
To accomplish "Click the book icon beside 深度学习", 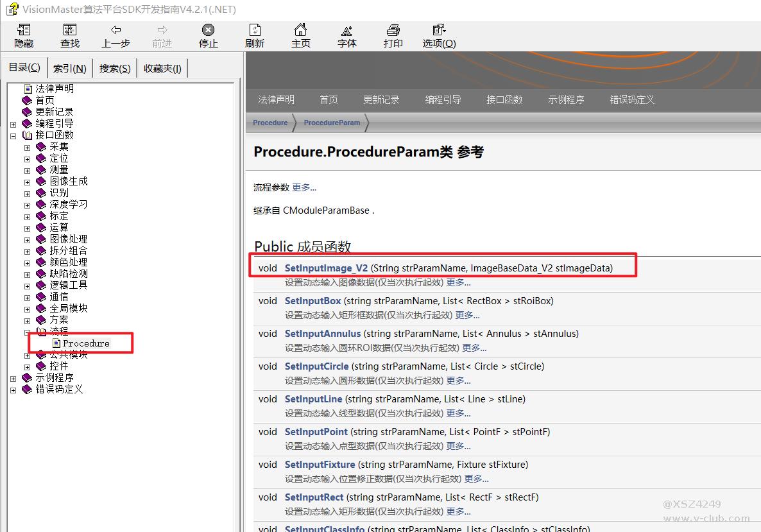I will (41, 204).
